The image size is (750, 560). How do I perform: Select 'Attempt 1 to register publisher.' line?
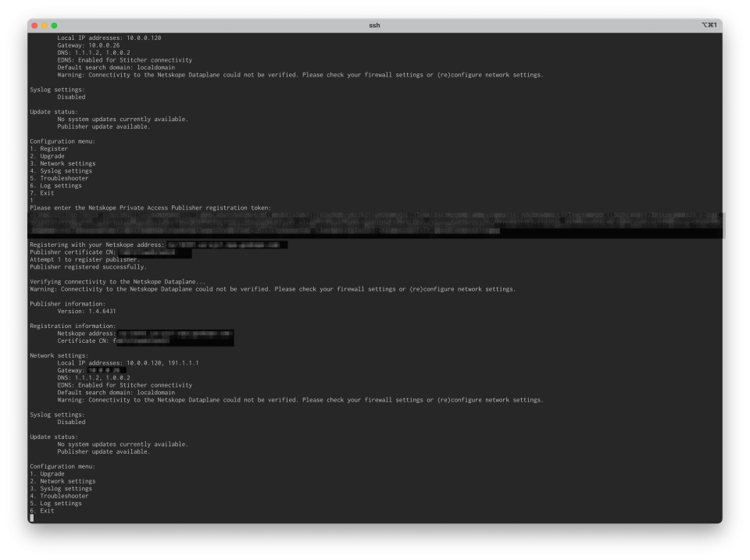point(85,259)
